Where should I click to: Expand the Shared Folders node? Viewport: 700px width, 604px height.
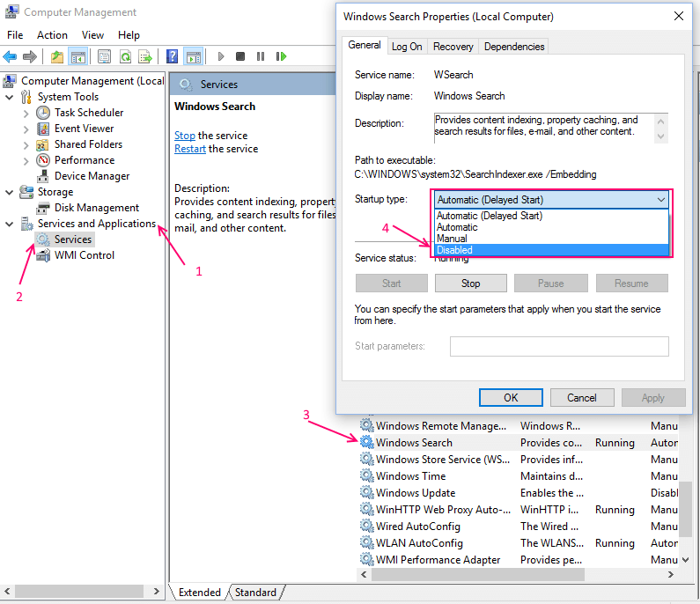(x=26, y=145)
